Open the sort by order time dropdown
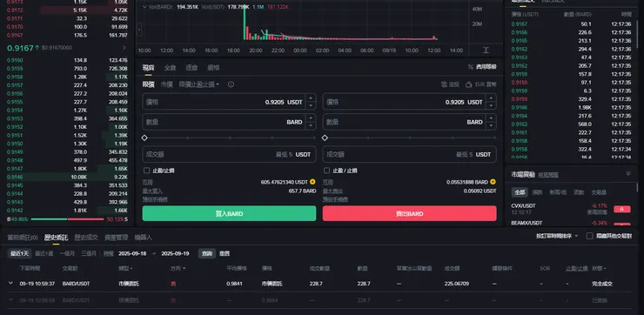644x315 pixels. tap(557, 236)
